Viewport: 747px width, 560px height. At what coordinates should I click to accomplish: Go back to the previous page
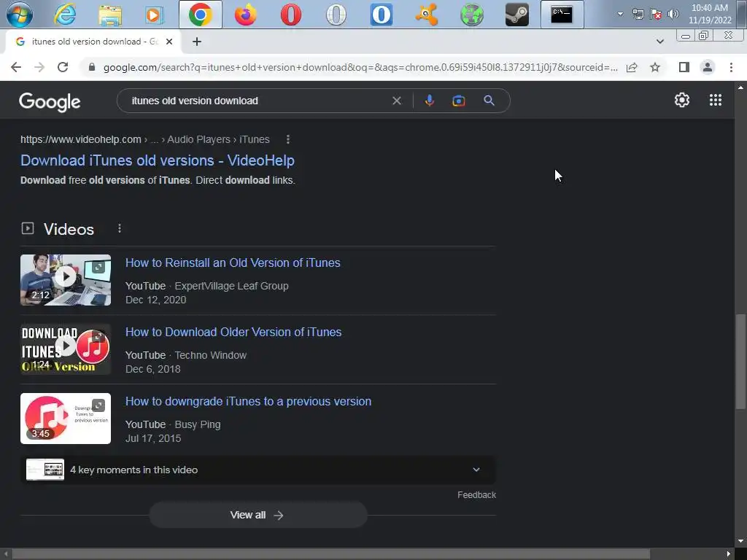16,67
